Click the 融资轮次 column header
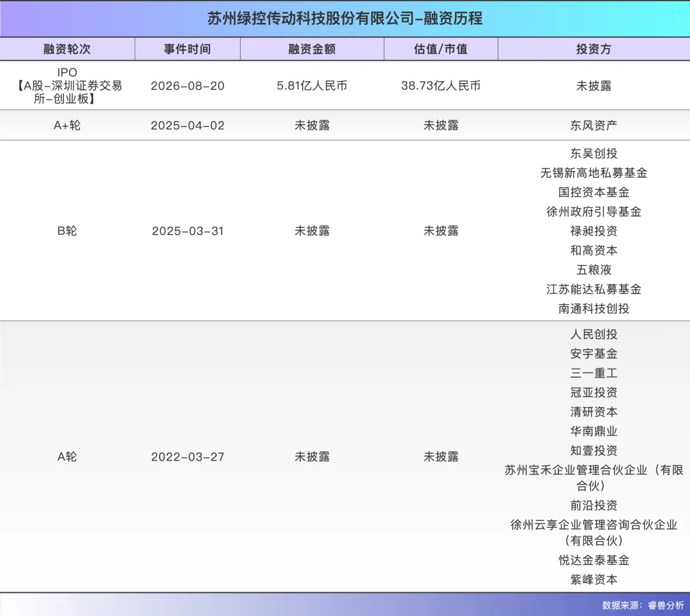Viewport: 690px width, 616px height. 67,49
